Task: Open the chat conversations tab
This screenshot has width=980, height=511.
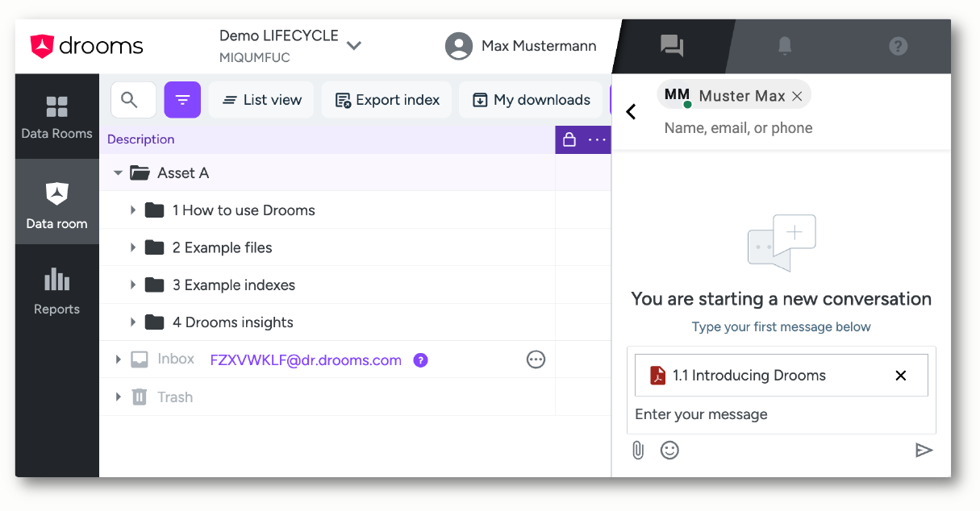Action: pos(672,46)
